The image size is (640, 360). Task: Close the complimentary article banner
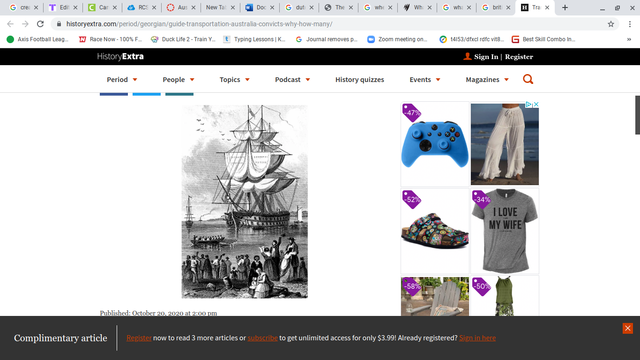(628, 328)
